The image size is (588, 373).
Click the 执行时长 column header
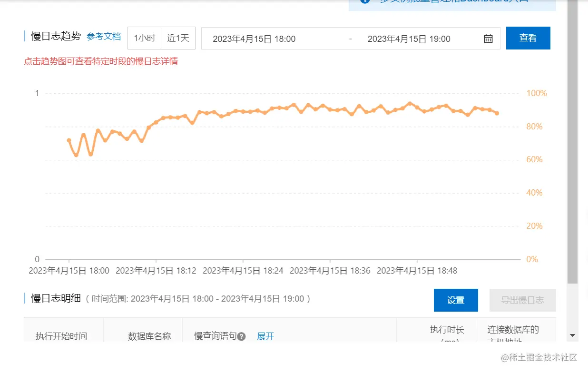coord(447,330)
